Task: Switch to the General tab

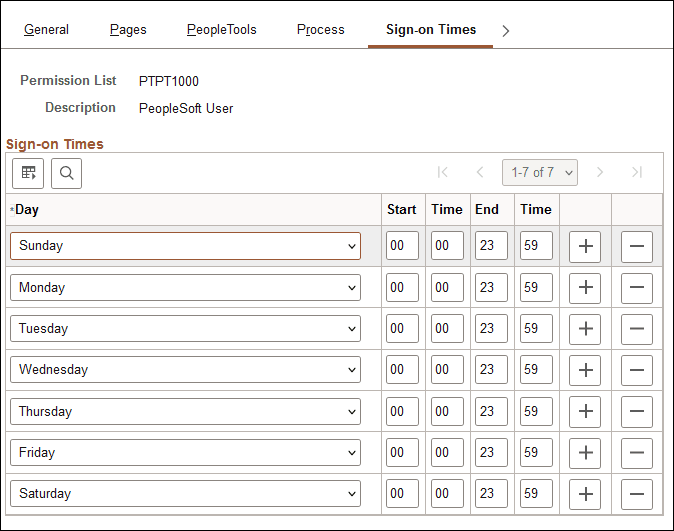Action: click(x=46, y=30)
